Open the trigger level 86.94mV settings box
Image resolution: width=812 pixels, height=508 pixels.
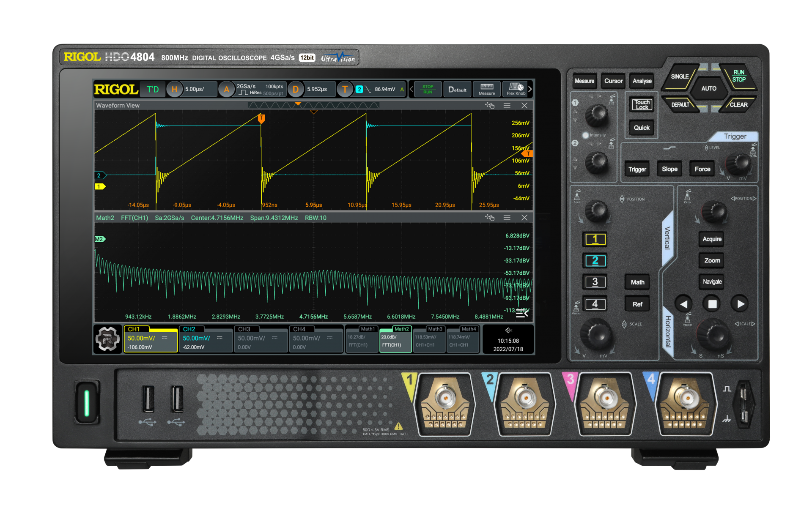pos(380,89)
